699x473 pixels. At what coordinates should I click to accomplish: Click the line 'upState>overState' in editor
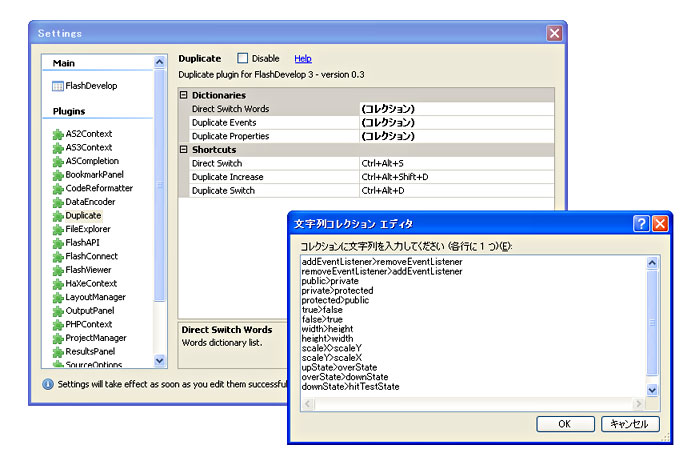tap(339, 367)
